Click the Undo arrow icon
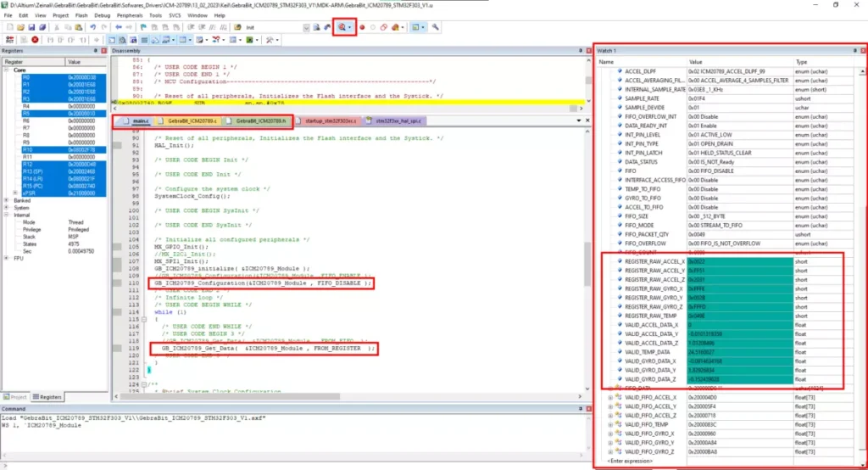 coord(92,27)
